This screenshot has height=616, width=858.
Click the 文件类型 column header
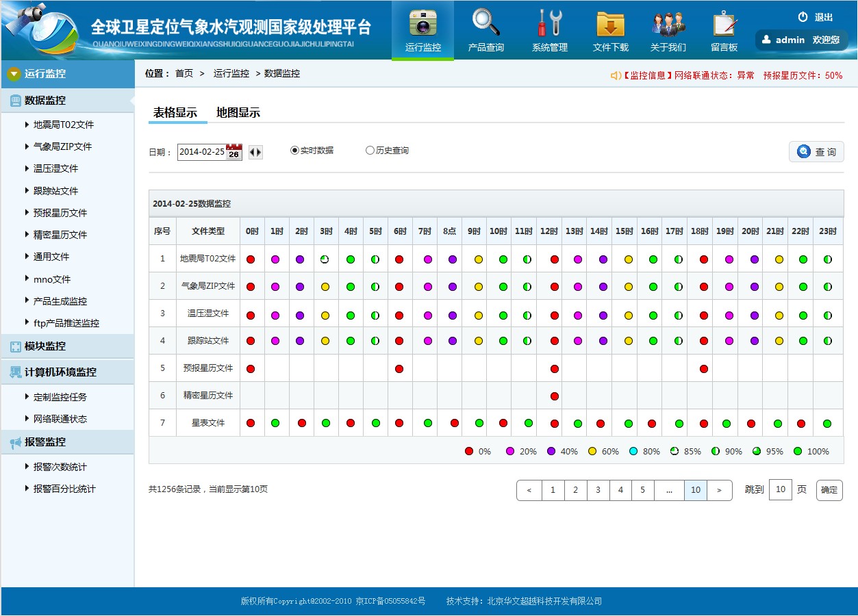tap(208, 231)
